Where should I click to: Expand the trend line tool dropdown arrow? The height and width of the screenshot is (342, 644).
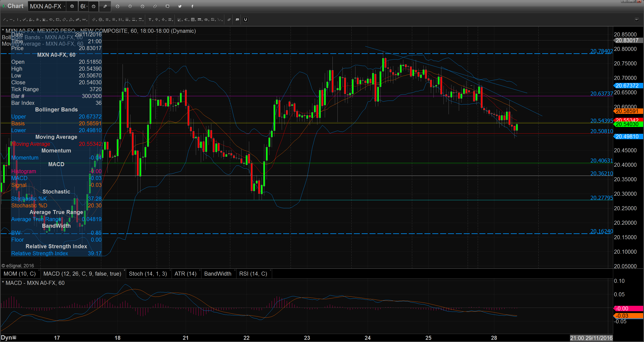[x=7, y=21]
